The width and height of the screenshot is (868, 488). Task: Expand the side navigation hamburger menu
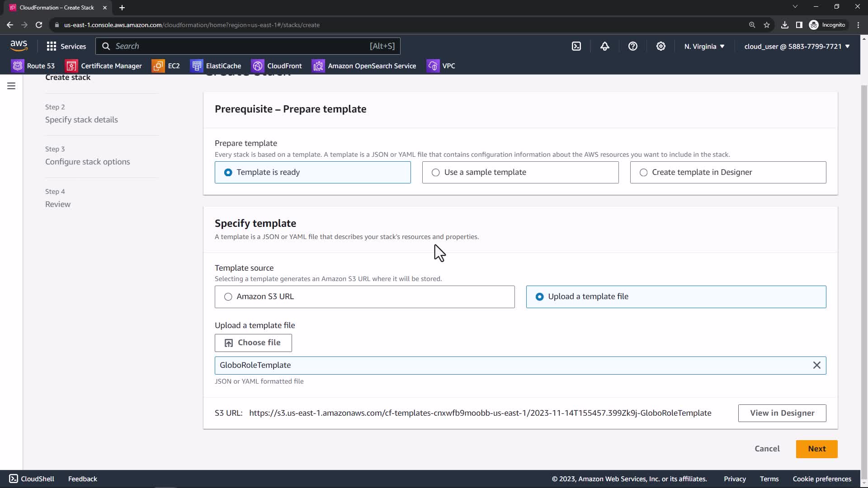(11, 86)
